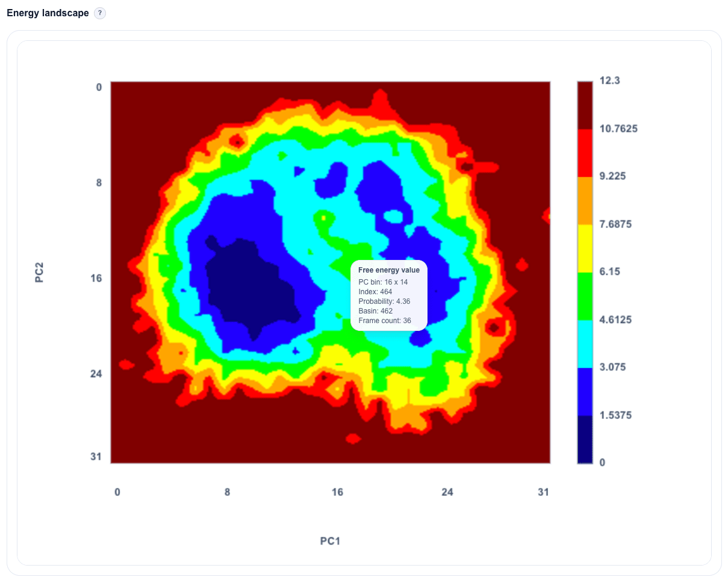
Task: Click the PC1 axis tick label 8
Action: pyautogui.click(x=227, y=492)
